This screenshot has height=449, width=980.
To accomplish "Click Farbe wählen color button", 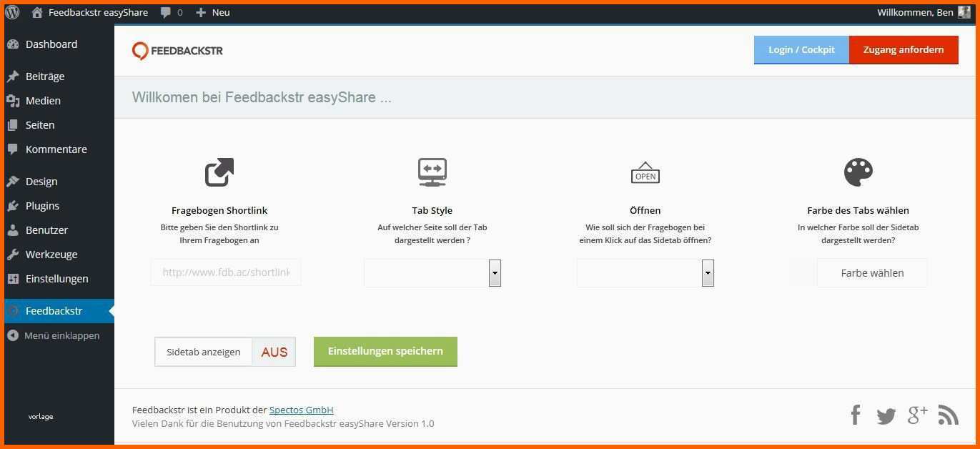I will pos(872,273).
